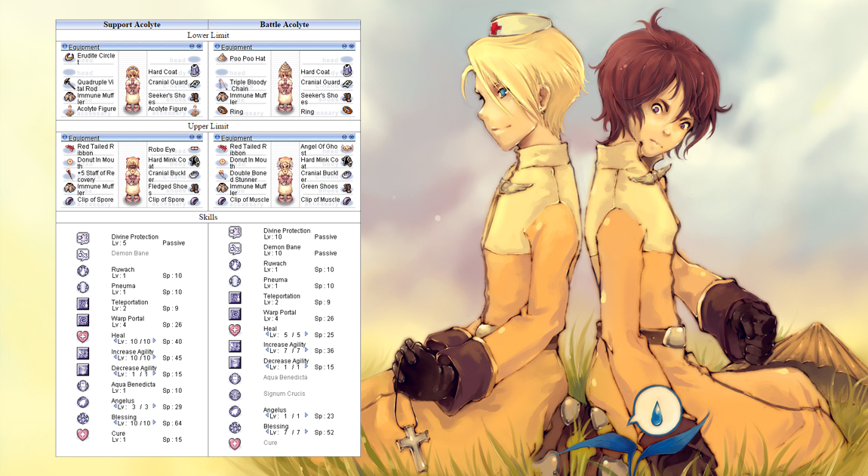The width and height of the screenshot is (868, 476).
Task: Click the greyed Demon Bane icon under Support Acolyte
Action: point(82,255)
